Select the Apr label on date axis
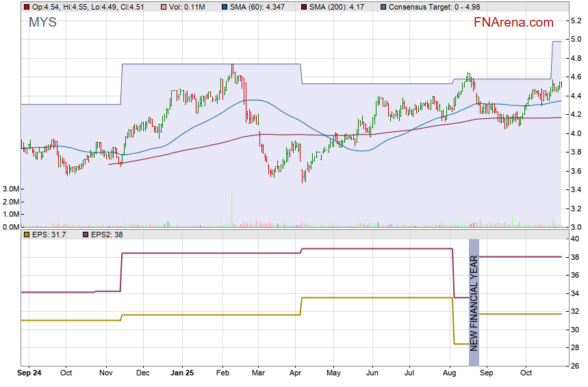This screenshot has height=387, width=588. [295, 373]
